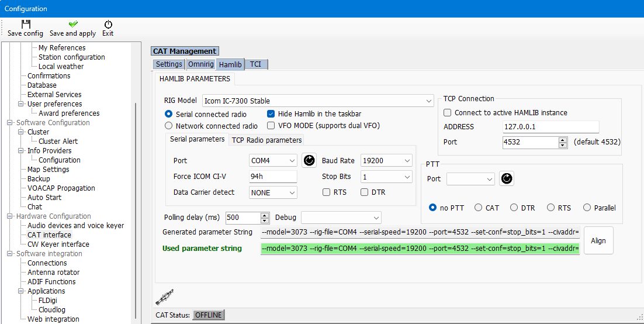Switch to the Hamlib tab

pyautogui.click(x=230, y=64)
